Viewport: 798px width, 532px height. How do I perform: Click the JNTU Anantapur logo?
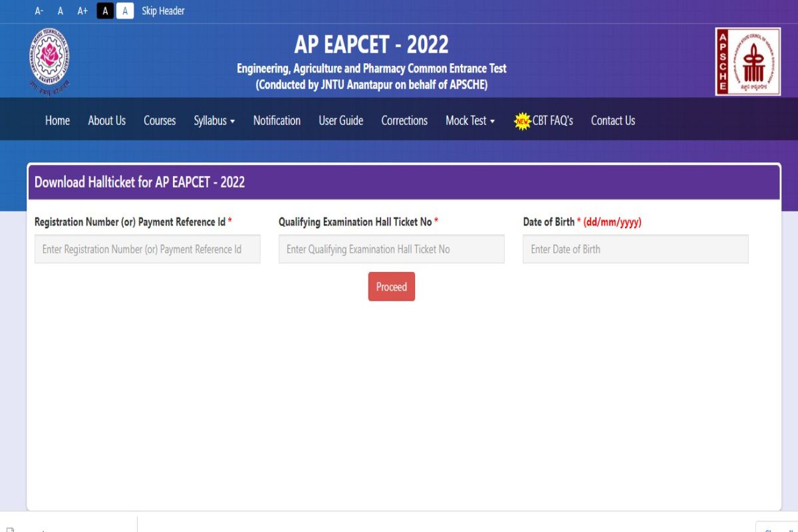tap(49, 61)
